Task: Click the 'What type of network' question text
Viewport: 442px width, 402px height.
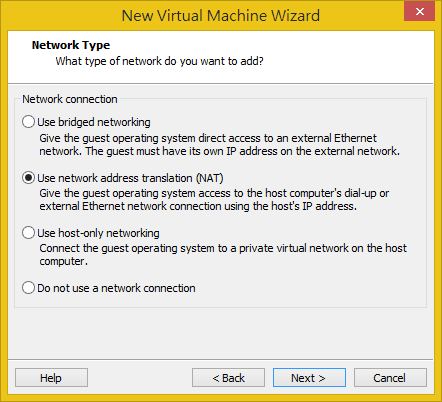Action: coord(159,61)
